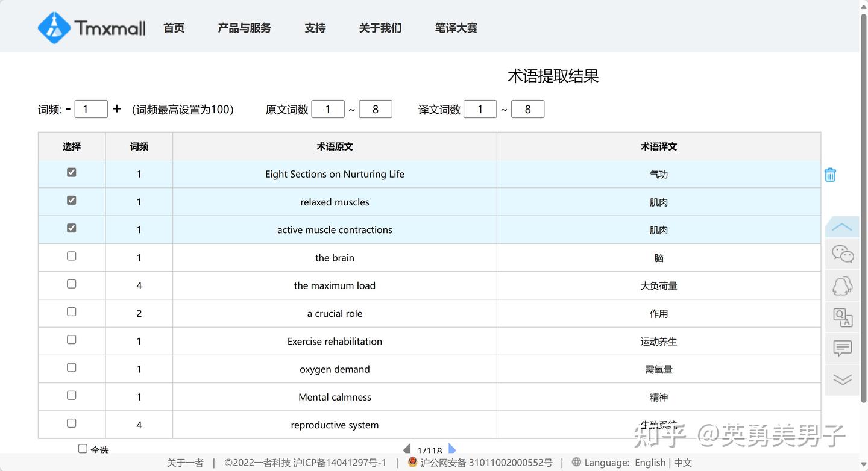Click the scroll-down chevron in sidebar
Screen dimensions: 868x471
(x=841, y=379)
